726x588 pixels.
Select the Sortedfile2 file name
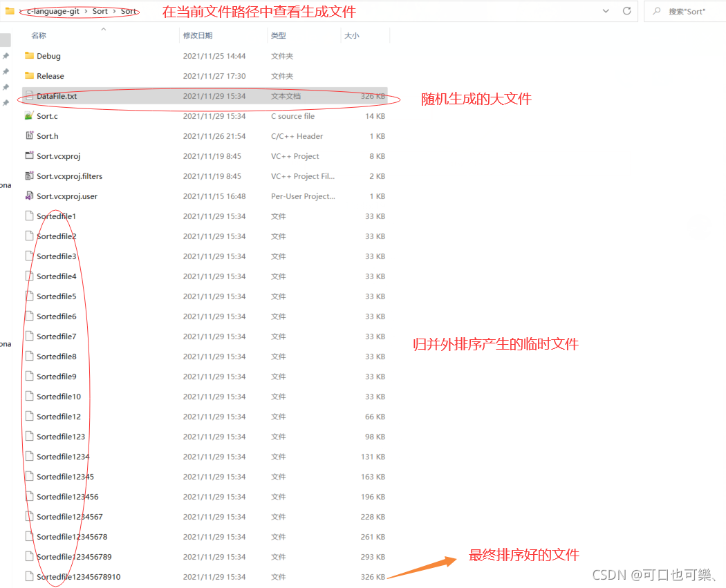[57, 236]
